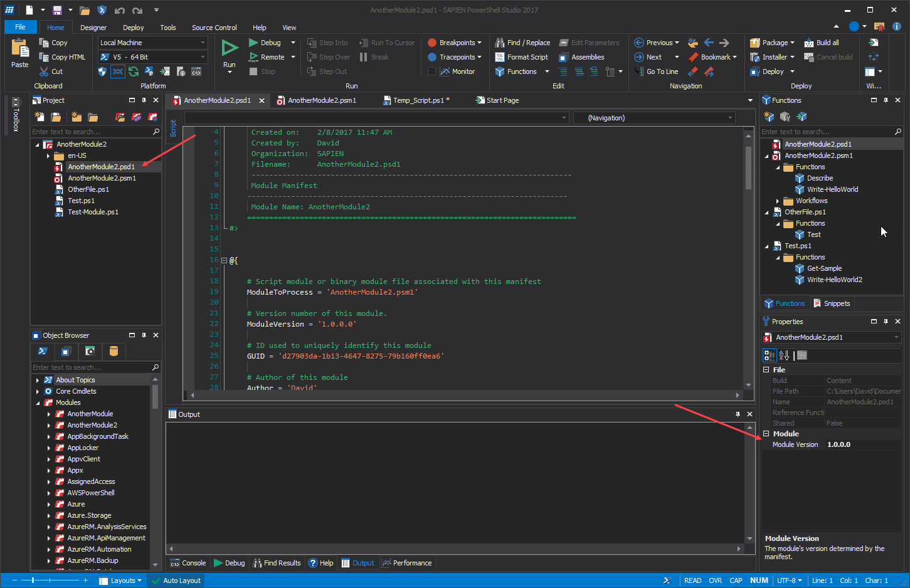The width and height of the screenshot is (910, 588).
Task: Pin the Project panel
Action: click(144, 100)
